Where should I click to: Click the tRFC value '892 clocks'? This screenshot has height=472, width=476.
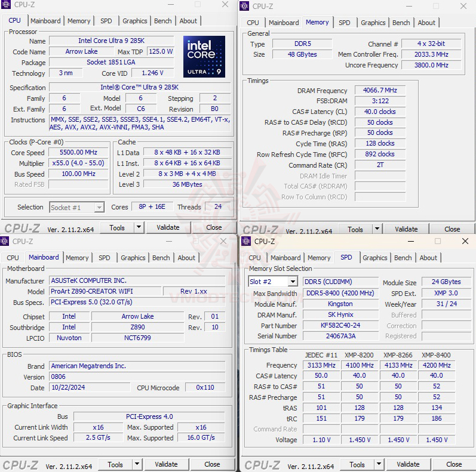(x=380, y=154)
